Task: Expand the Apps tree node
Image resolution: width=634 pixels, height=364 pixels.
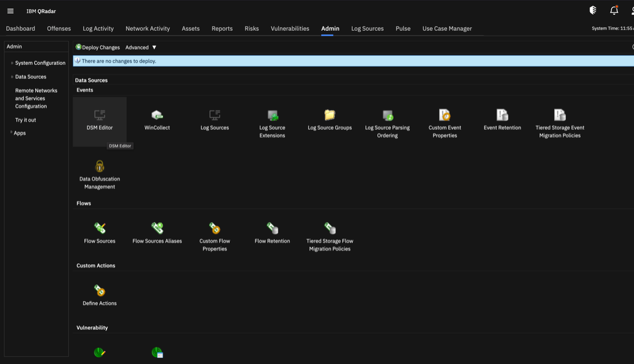Action: tap(11, 132)
